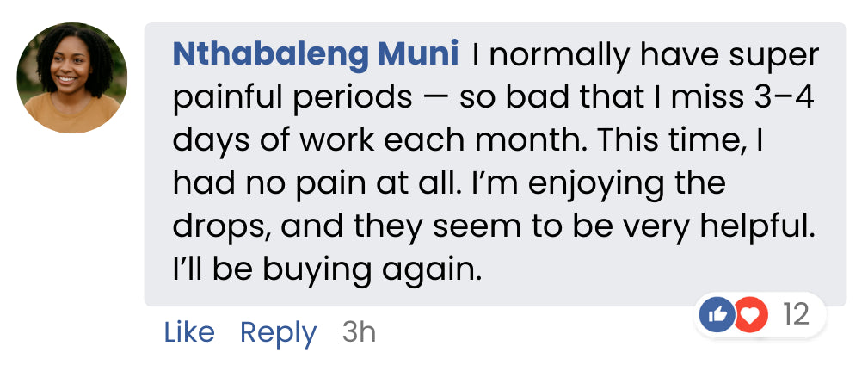Click the 3h comment timestamp
The image size is (868, 365).
(x=359, y=332)
